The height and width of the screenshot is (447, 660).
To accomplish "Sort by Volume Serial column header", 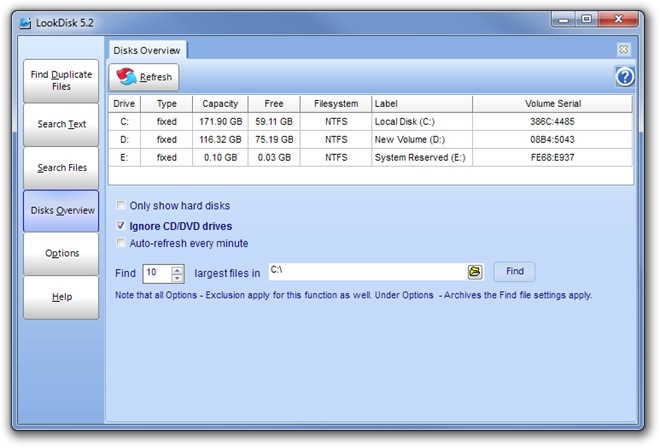I will pos(552,104).
